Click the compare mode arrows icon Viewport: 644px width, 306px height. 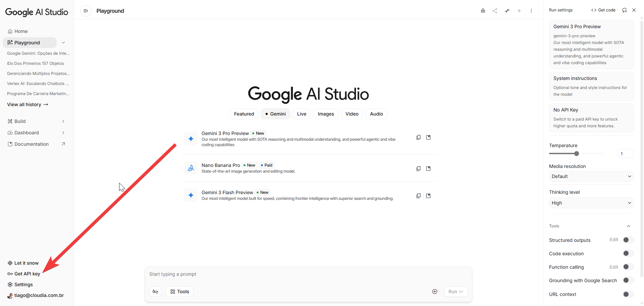(x=507, y=11)
